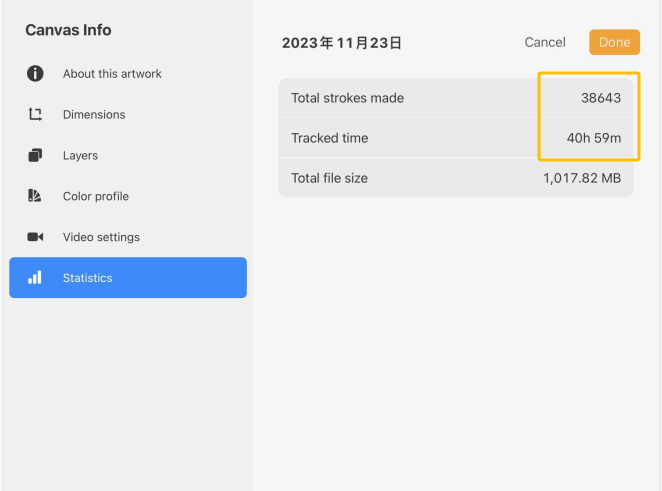Screen dimensions: 662x491
Task: Click the About this artwork info icon
Action: (35, 73)
